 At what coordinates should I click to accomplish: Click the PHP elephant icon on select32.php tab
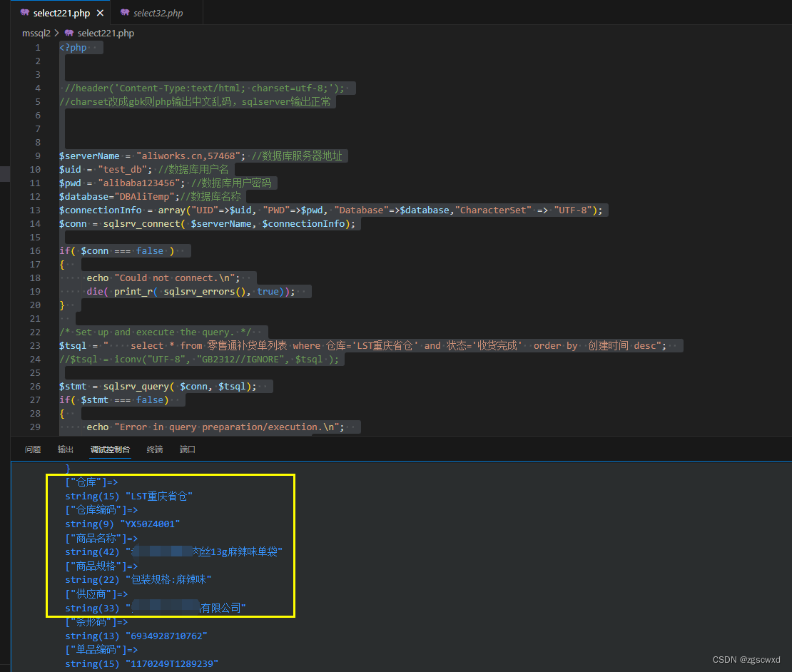click(125, 12)
